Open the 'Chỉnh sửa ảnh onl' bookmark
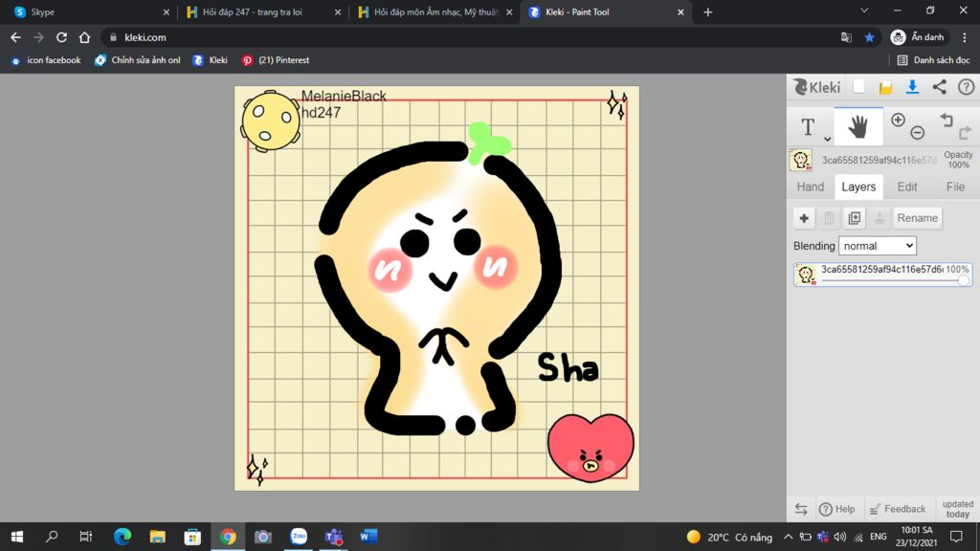The image size is (980, 551). pos(138,60)
